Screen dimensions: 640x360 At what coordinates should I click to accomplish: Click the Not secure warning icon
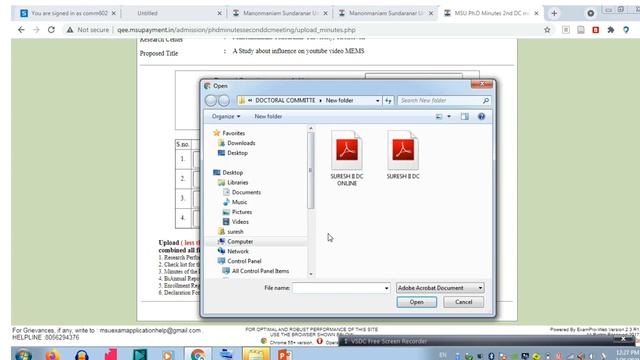coord(70,30)
